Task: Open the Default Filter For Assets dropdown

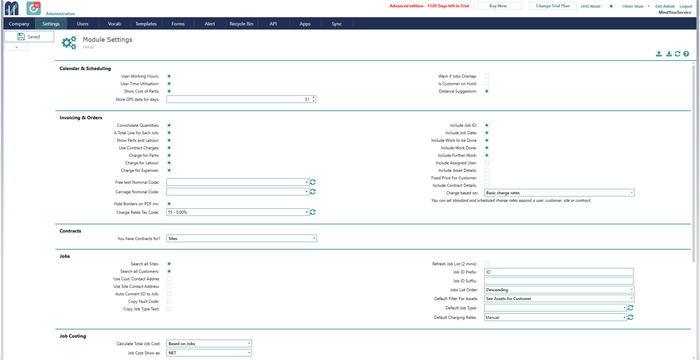Action: click(559, 298)
